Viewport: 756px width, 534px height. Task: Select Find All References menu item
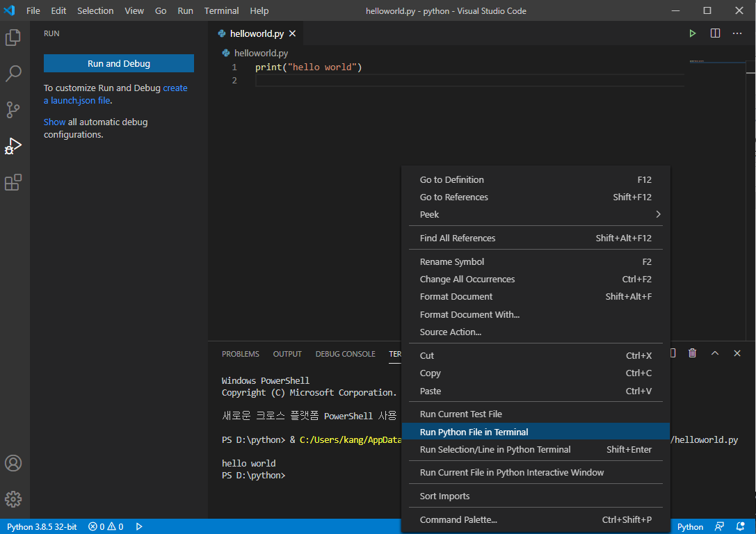tap(536, 238)
